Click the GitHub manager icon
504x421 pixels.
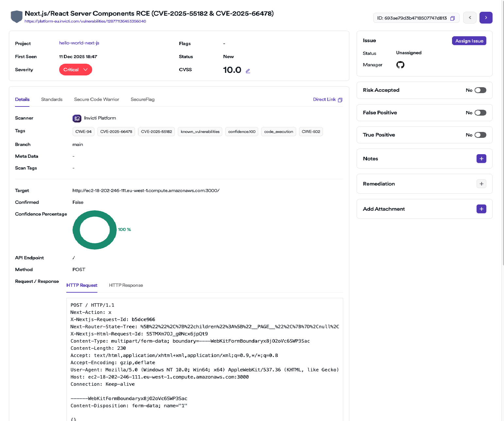coord(400,65)
